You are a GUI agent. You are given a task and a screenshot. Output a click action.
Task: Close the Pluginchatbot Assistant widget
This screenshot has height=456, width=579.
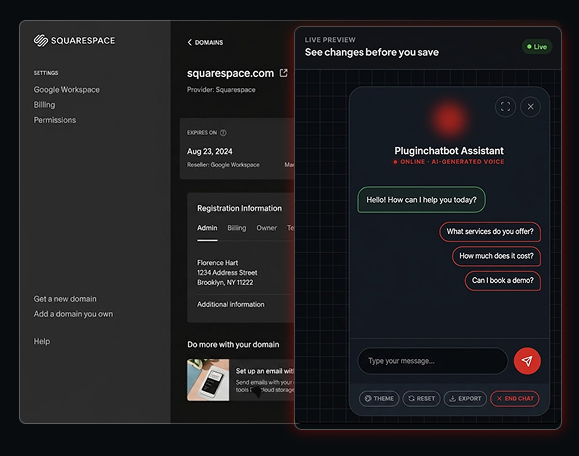coord(530,107)
